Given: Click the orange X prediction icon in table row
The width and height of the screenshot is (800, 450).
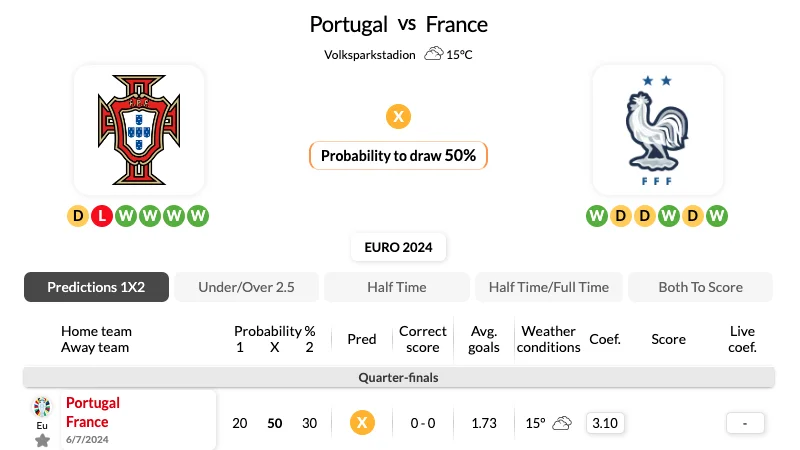Looking at the screenshot, I should [x=362, y=423].
